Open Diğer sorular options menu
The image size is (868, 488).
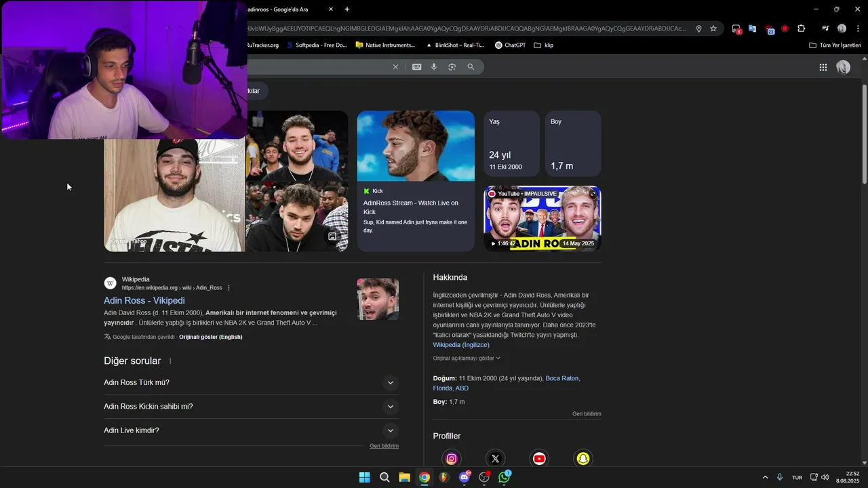(x=170, y=361)
